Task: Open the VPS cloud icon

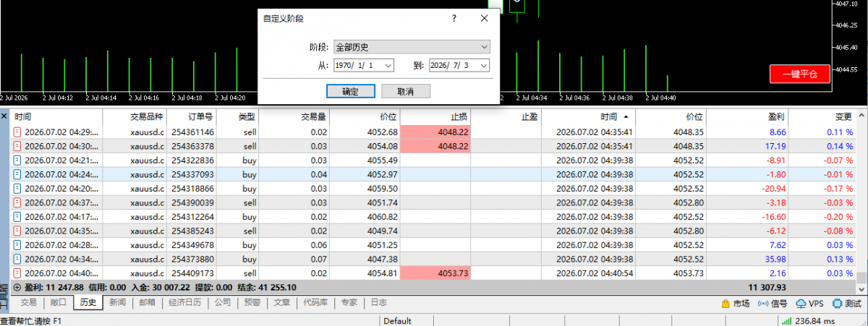Action: [801, 304]
